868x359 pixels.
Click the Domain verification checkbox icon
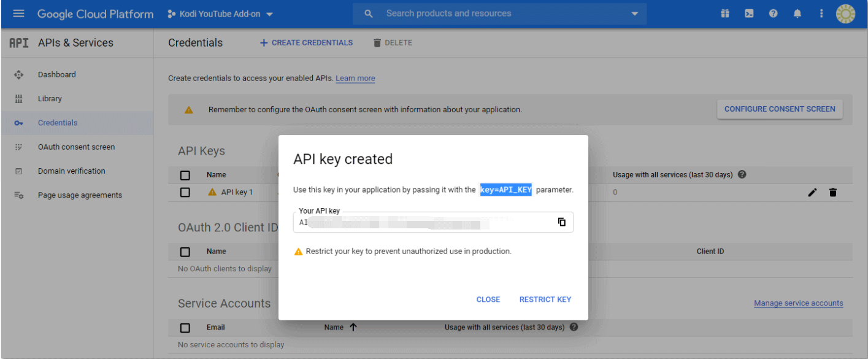tap(18, 171)
